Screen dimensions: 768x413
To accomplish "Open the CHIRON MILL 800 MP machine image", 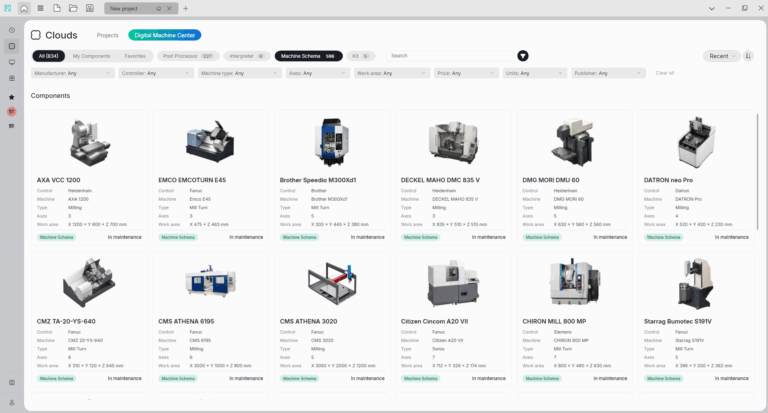I will tap(575, 283).
